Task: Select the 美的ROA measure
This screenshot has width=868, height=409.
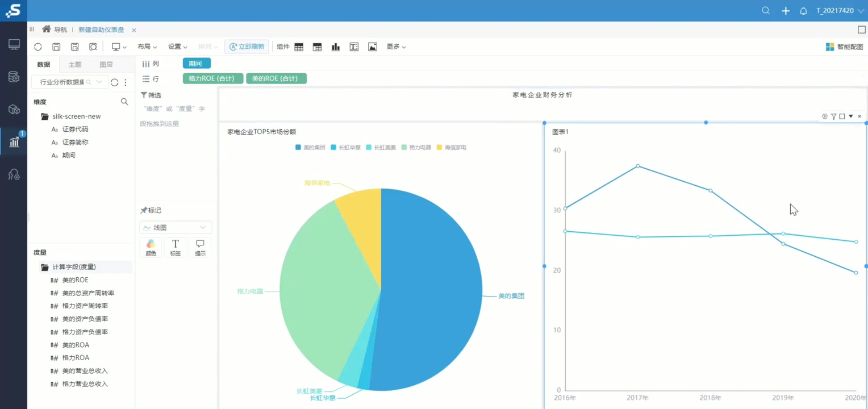Action: point(76,345)
